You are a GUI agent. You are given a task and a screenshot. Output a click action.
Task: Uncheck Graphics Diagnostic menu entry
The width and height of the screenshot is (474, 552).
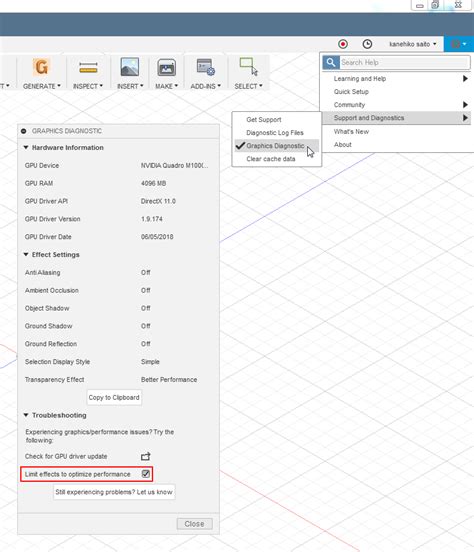click(x=276, y=146)
